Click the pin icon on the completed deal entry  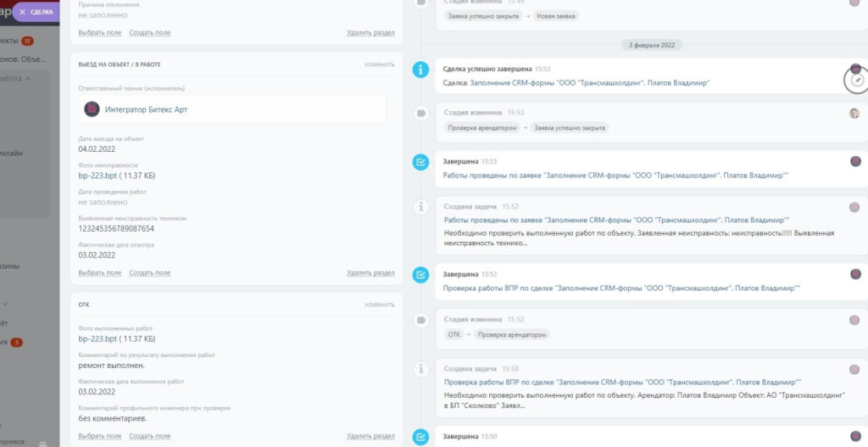[x=857, y=80]
